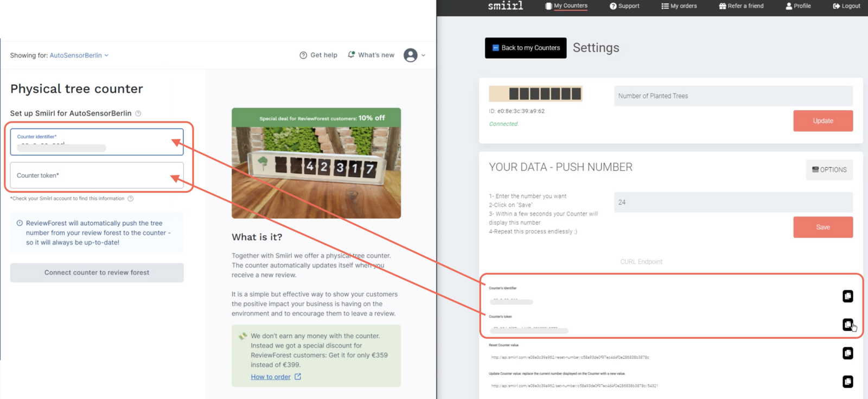This screenshot has height=399, width=868.
Task: Open the My Counters tab
Action: click(x=566, y=6)
